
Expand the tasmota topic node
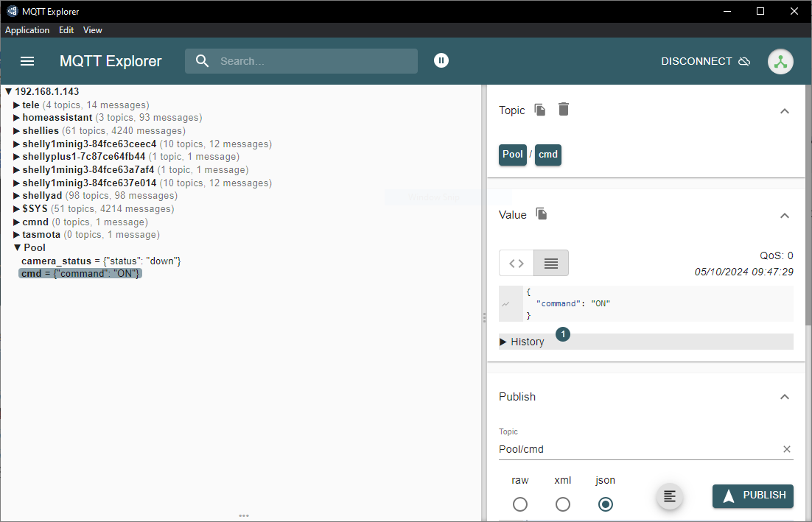[16, 235]
